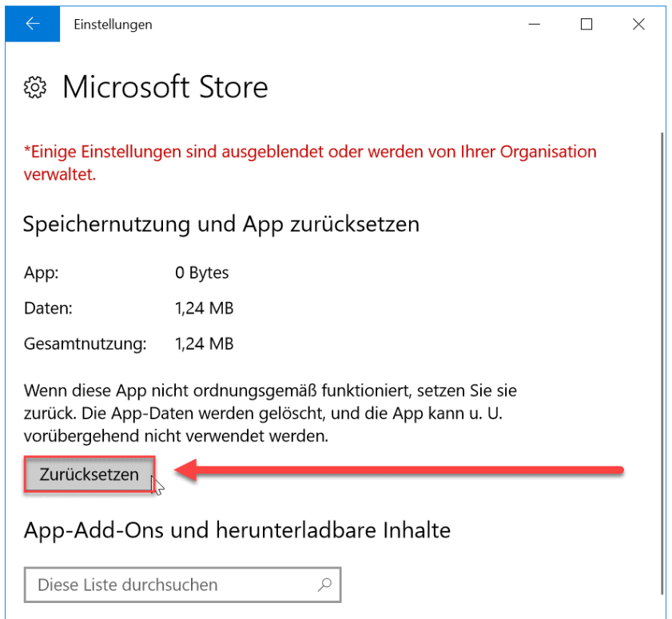Go back using the blue arrow button
The height and width of the screenshot is (619, 672).
(33, 24)
